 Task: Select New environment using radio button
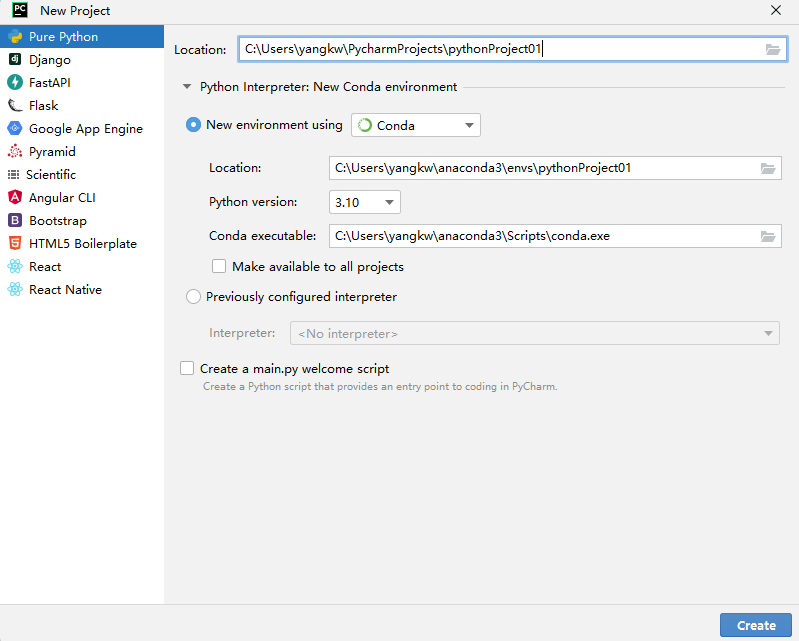[193, 125]
